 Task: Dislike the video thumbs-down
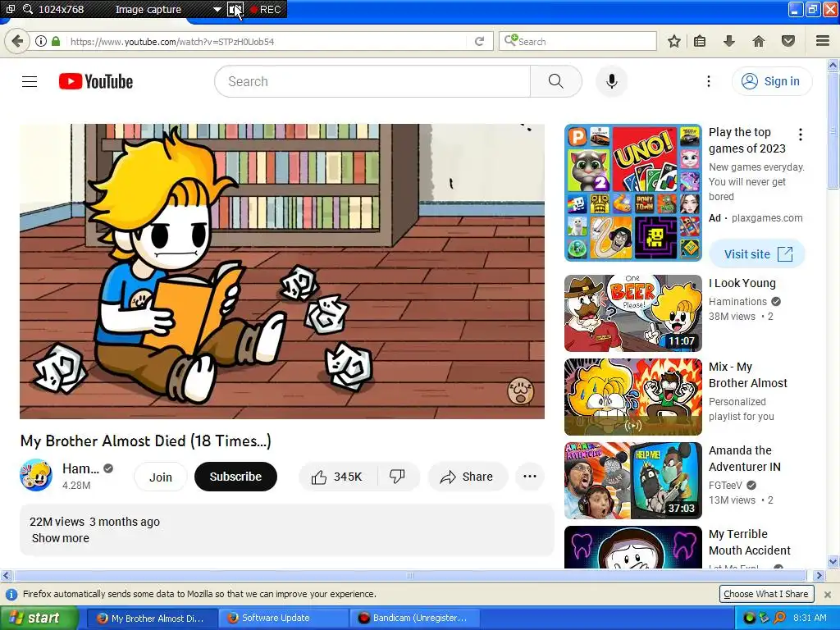(x=398, y=477)
